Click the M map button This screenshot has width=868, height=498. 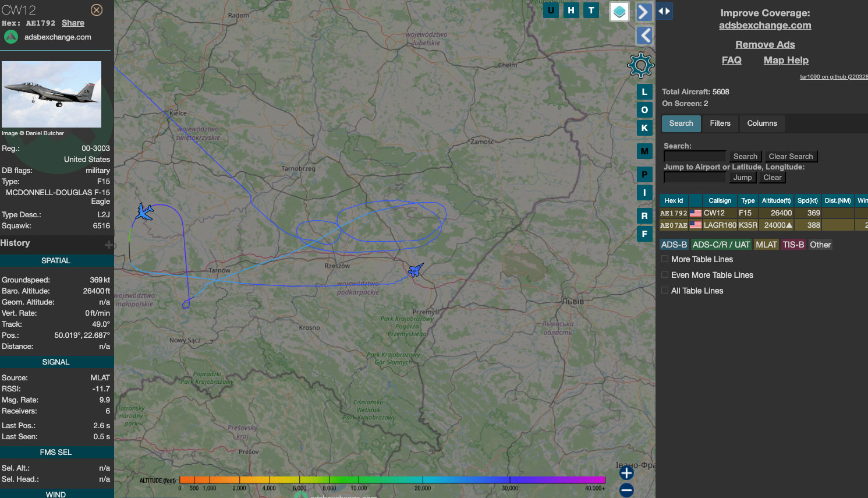pyautogui.click(x=644, y=151)
